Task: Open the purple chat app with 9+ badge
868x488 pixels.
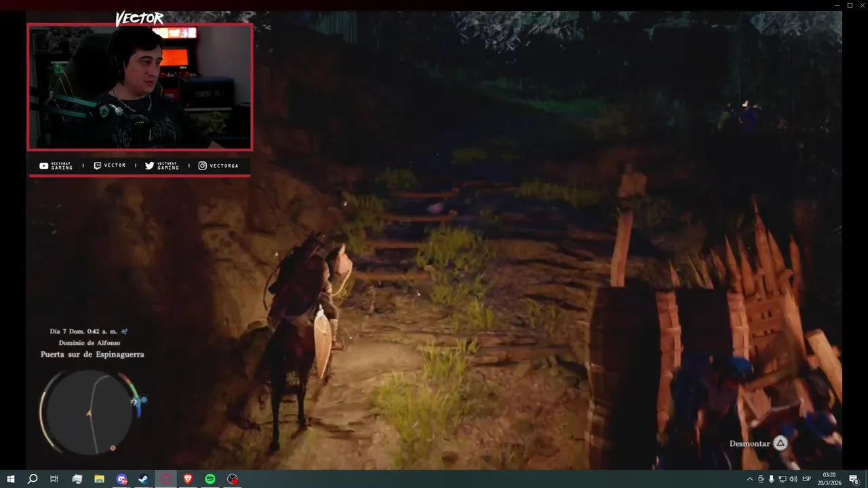Action: (121, 479)
